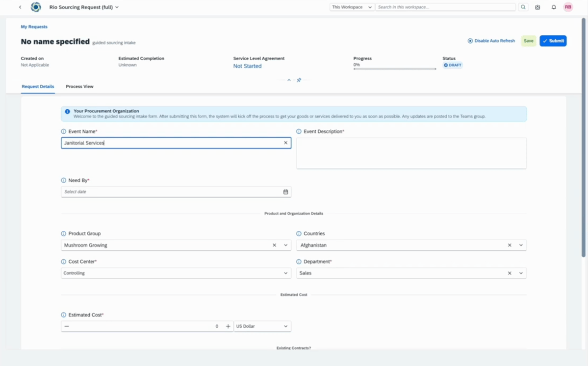Image resolution: width=588 pixels, height=366 pixels.
Task: Open the calendar picker in Need By
Action: [x=285, y=192]
